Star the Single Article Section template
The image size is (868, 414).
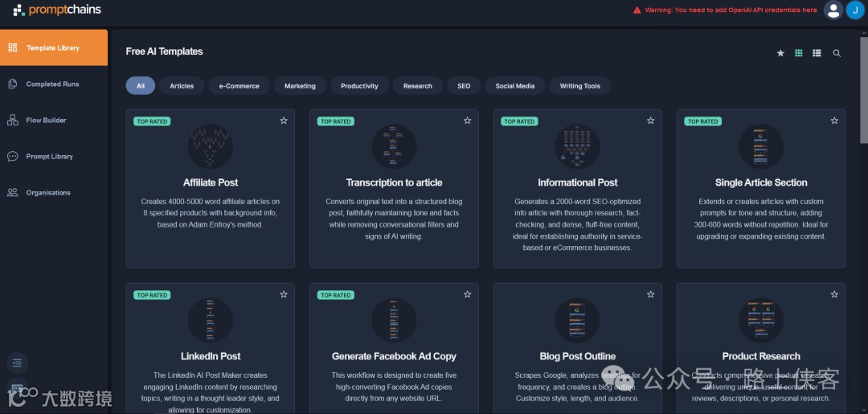coord(834,121)
